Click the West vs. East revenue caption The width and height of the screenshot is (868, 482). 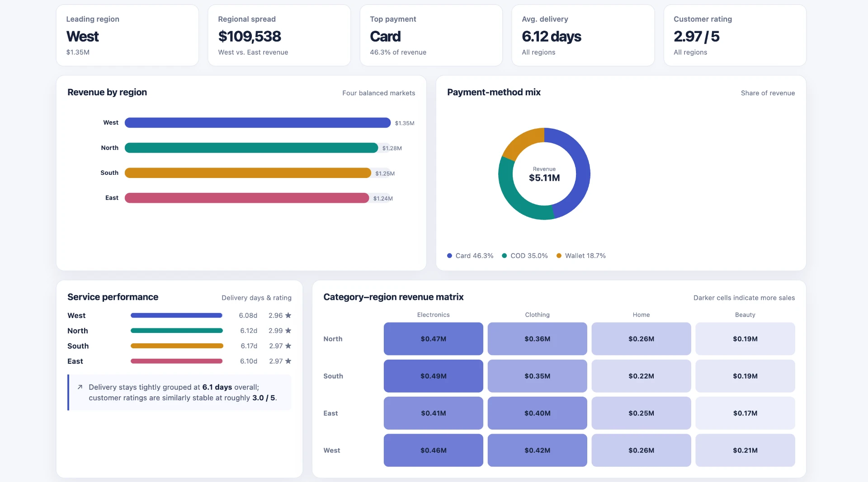tap(253, 52)
